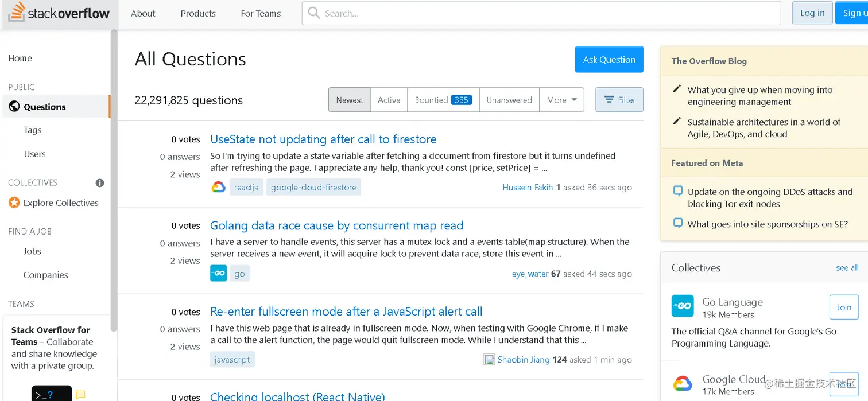Click Shaobin Jiang's avatar image
868x401 pixels.
pos(489,360)
